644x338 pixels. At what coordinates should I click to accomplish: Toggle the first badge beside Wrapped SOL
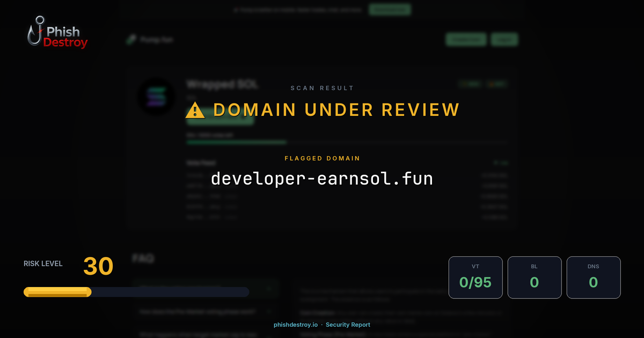pos(471,84)
